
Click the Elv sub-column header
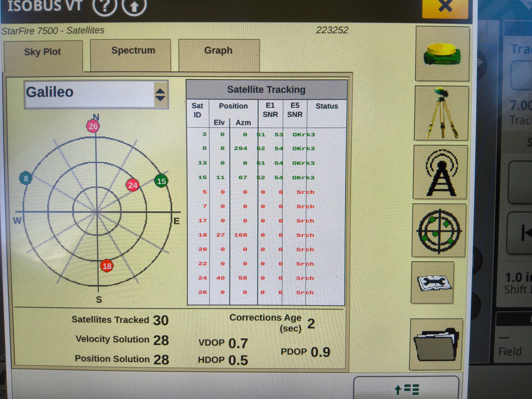pos(219,122)
